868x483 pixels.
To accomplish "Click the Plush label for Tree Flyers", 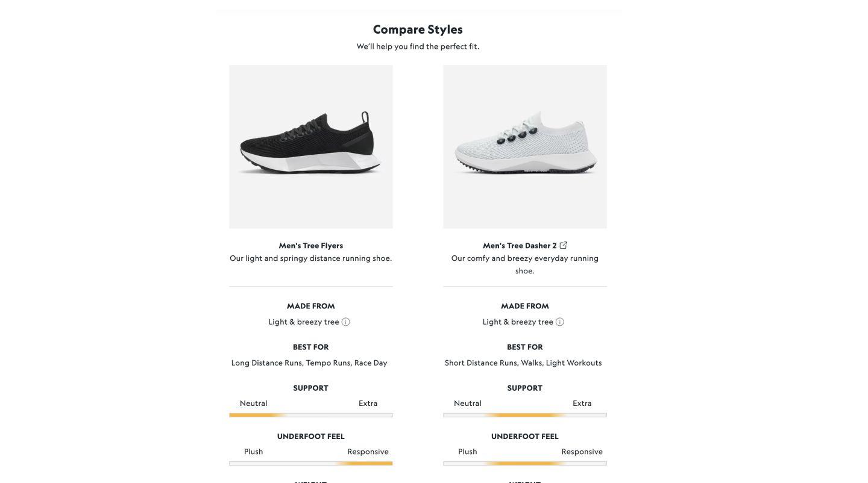I will click(x=254, y=450).
